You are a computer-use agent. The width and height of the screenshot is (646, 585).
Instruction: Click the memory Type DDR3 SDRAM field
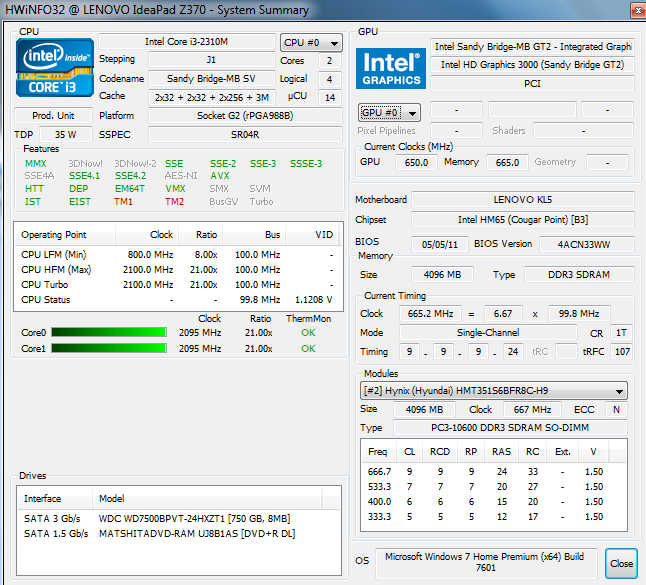pos(579,274)
